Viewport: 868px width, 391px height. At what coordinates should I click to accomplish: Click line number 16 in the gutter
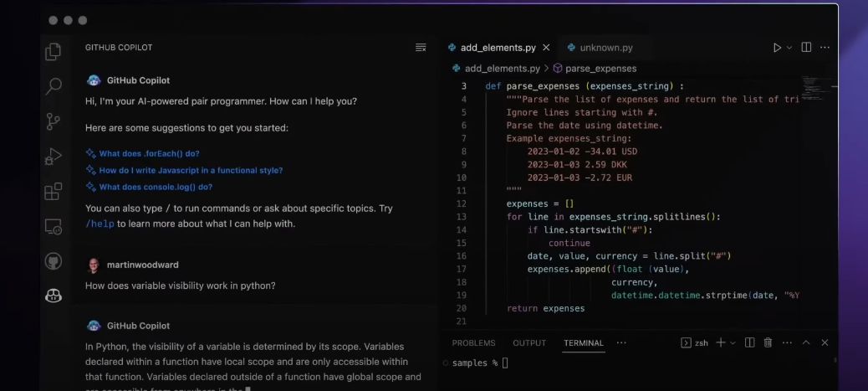(x=461, y=255)
